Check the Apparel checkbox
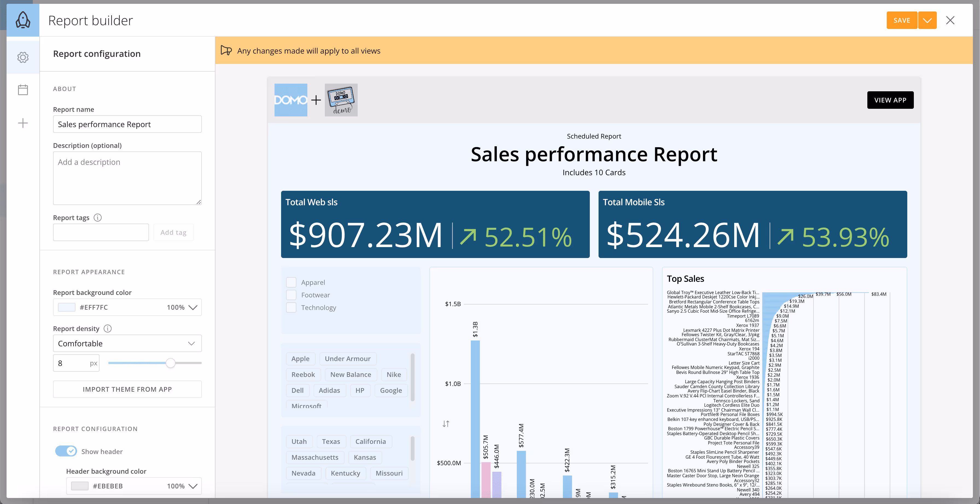 (x=291, y=282)
